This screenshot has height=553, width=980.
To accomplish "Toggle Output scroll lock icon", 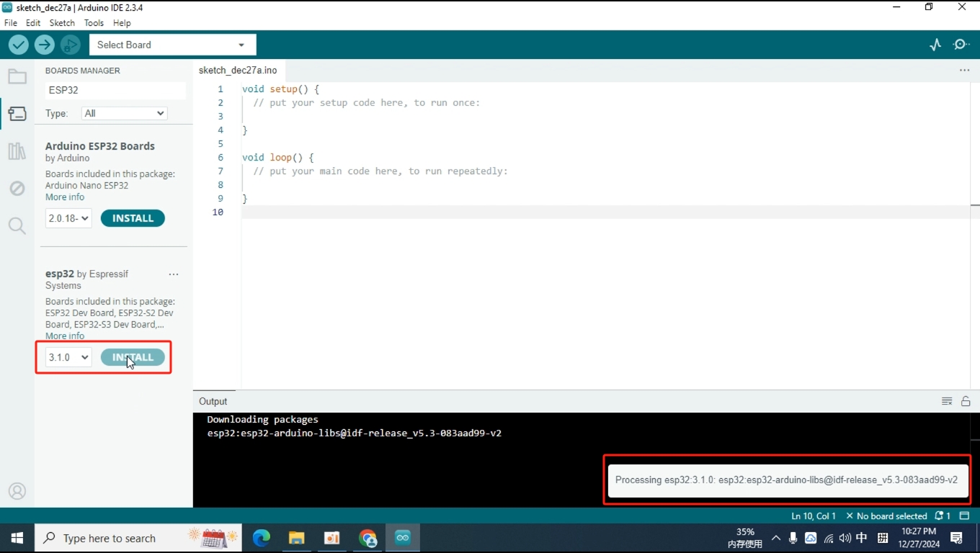I will [x=966, y=401].
